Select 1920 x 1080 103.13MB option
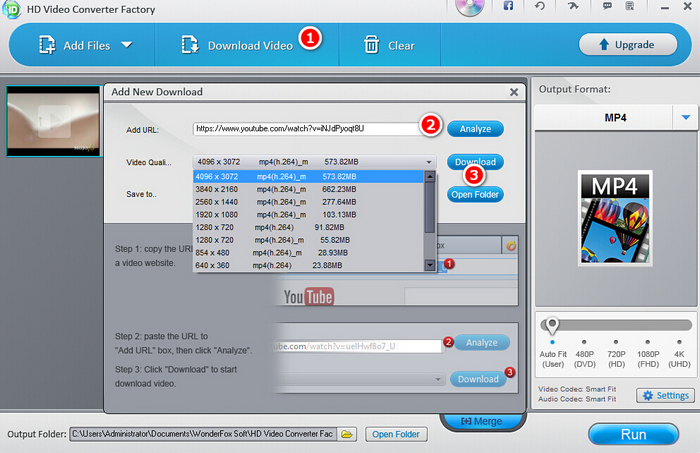The height and width of the screenshot is (453, 700). tap(308, 215)
